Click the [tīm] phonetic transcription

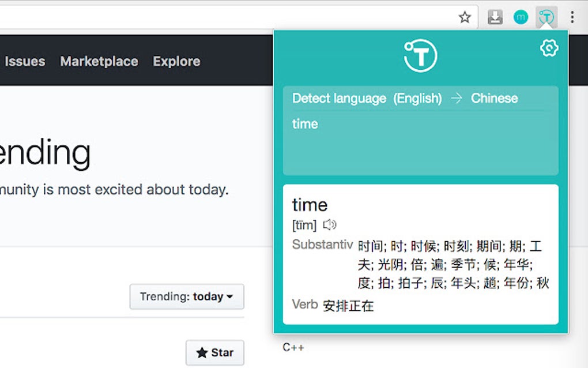304,225
